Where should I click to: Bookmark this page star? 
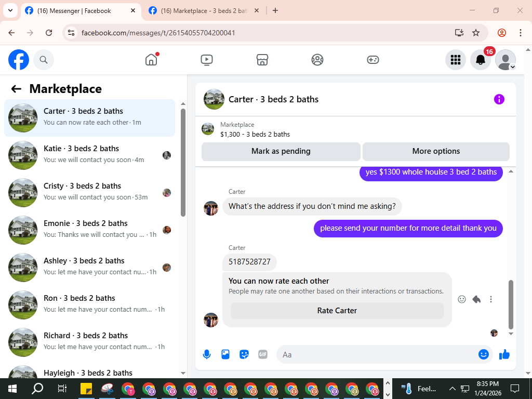[x=476, y=33]
